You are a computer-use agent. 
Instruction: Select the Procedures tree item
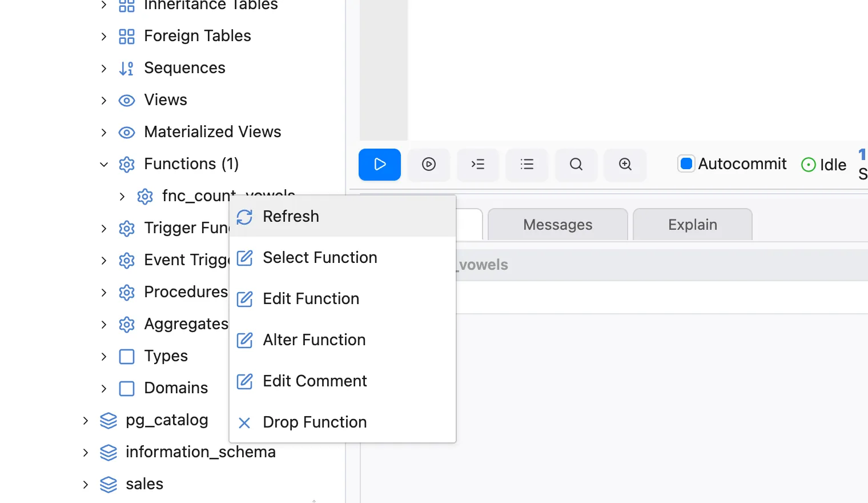(x=186, y=292)
